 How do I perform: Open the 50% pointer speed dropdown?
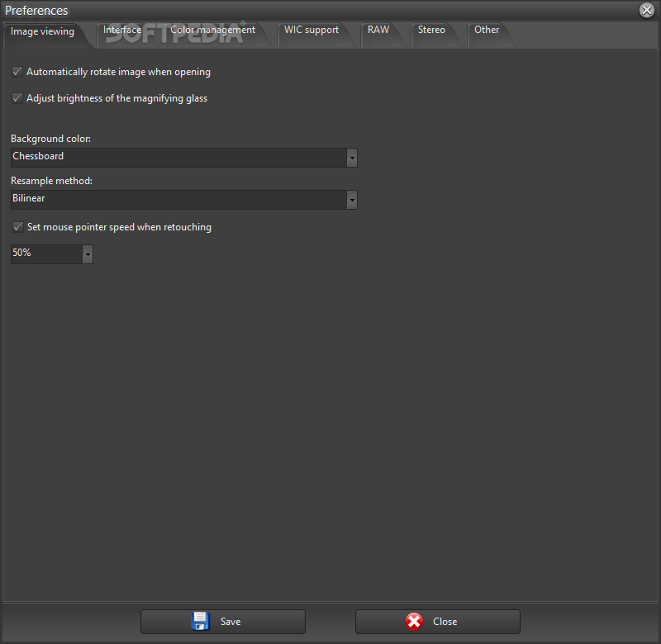click(x=52, y=254)
